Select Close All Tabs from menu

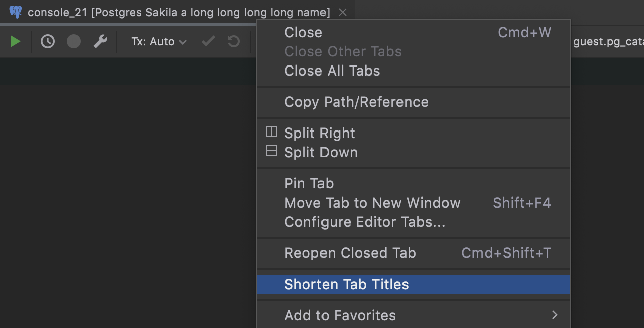click(332, 71)
